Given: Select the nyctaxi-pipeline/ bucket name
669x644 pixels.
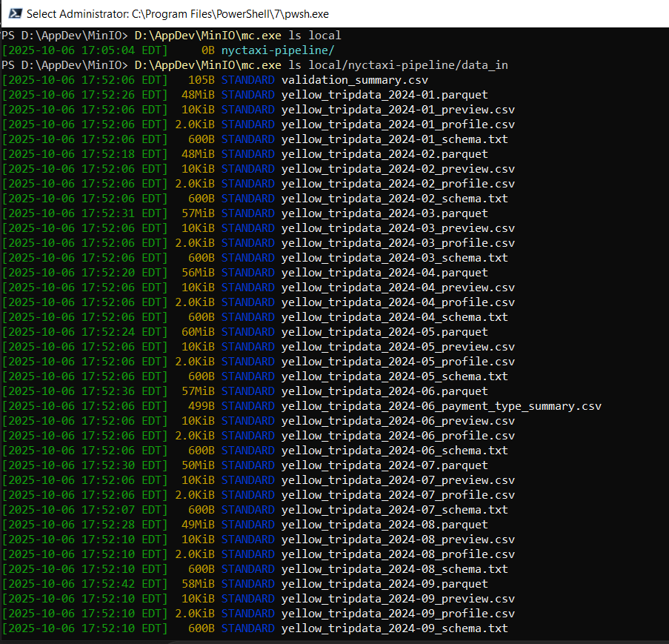Looking at the screenshot, I should [278, 50].
